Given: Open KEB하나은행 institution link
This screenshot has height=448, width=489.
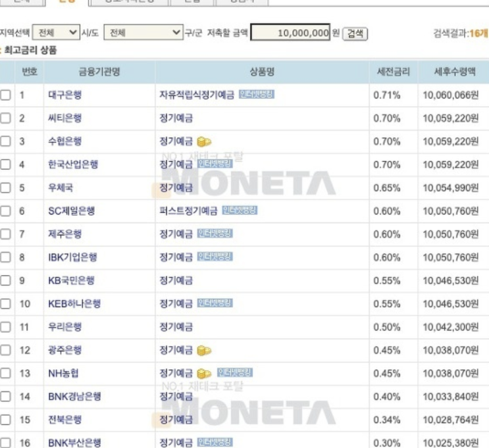Looking at the screenshot, I should pyautogui.click(x=74, y=304).
